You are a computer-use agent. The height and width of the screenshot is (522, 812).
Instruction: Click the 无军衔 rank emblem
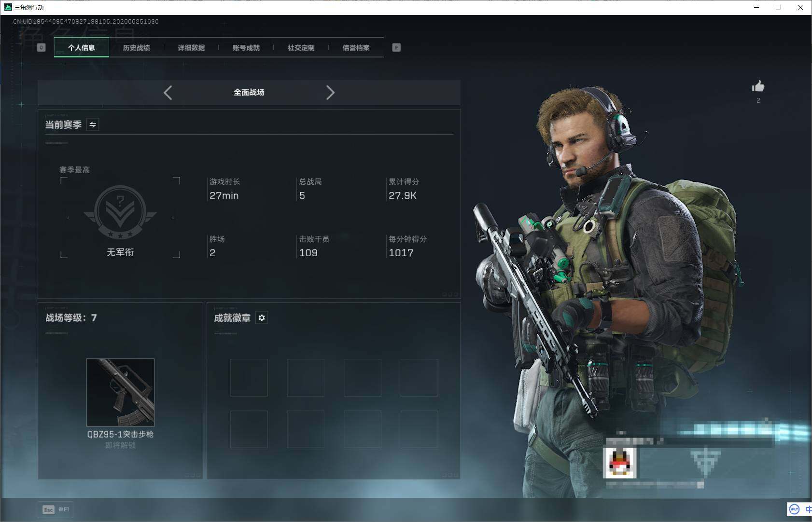pyautogui.click(x=120, y=212)
